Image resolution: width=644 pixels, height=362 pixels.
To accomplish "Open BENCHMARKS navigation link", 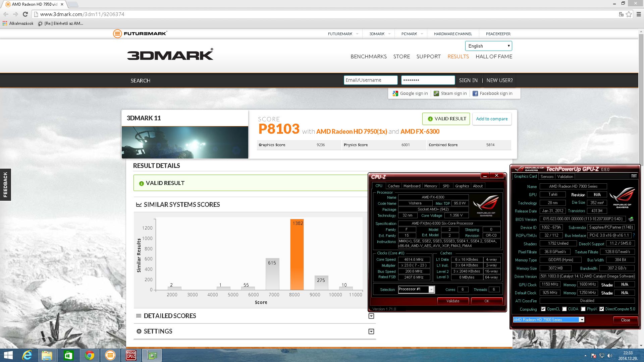I will point(368,57).
